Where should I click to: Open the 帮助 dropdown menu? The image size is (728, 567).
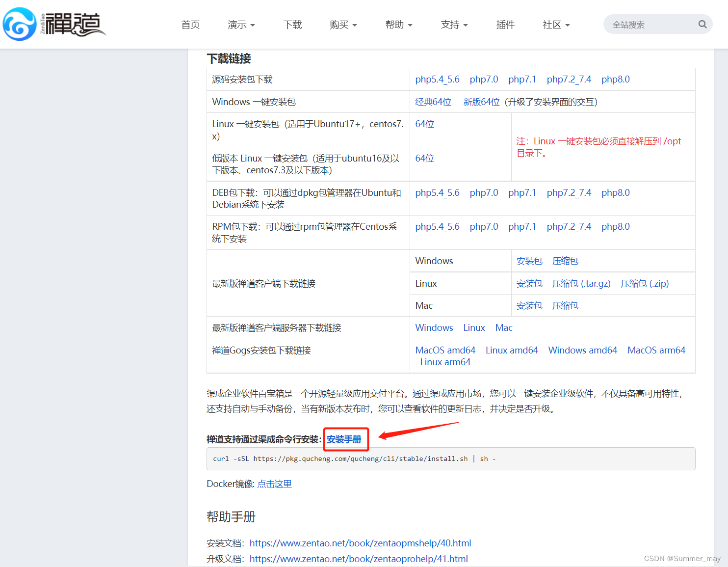click(399, 25)
